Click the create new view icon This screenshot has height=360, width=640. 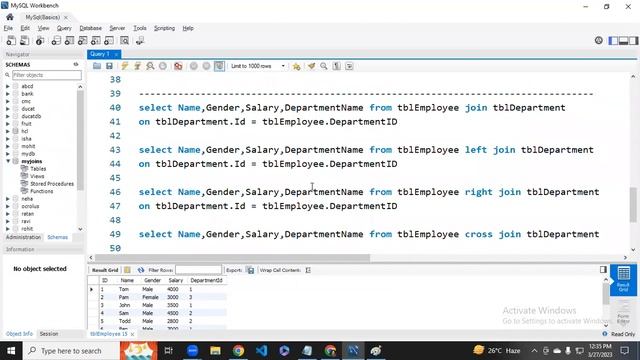82,40
